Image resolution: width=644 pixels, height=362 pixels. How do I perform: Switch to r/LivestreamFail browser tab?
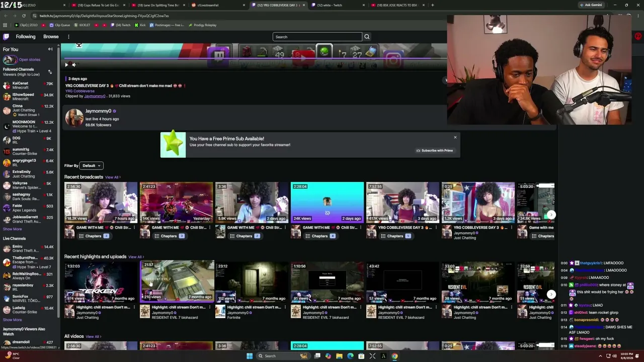coord(218,5)
